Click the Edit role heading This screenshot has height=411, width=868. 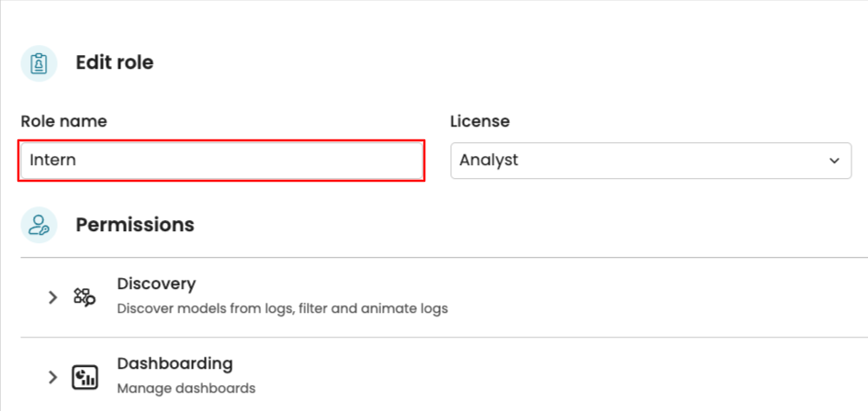pyautogui.click(x=114, y=63)
